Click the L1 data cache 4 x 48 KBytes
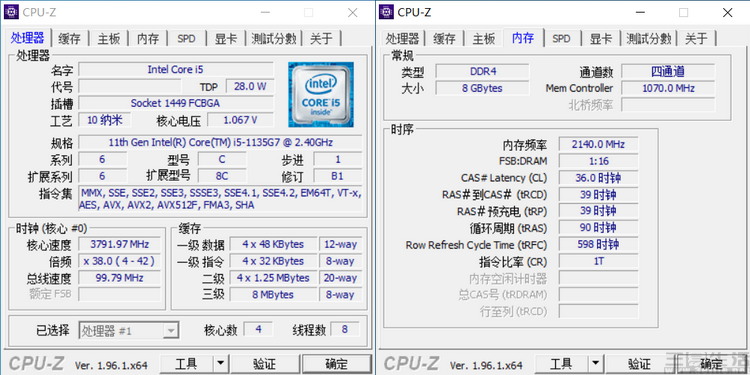 [273, 244]
